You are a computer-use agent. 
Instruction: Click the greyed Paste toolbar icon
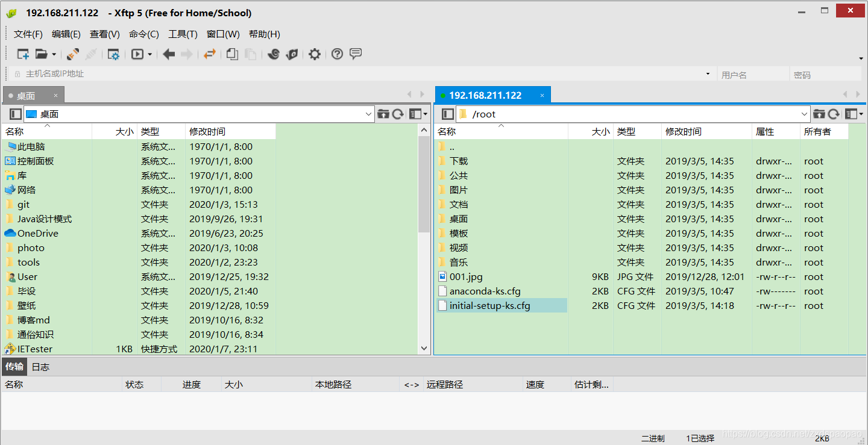250,54
